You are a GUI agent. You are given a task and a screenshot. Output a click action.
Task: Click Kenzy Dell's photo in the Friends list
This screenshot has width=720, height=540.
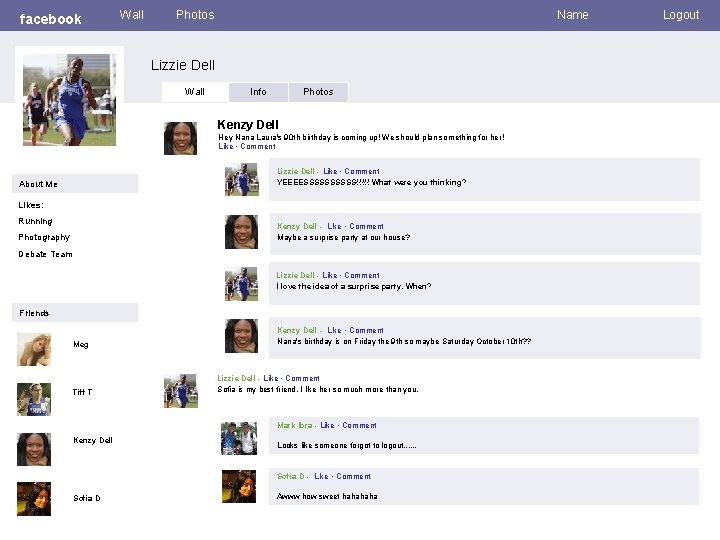tap(34, 450)
